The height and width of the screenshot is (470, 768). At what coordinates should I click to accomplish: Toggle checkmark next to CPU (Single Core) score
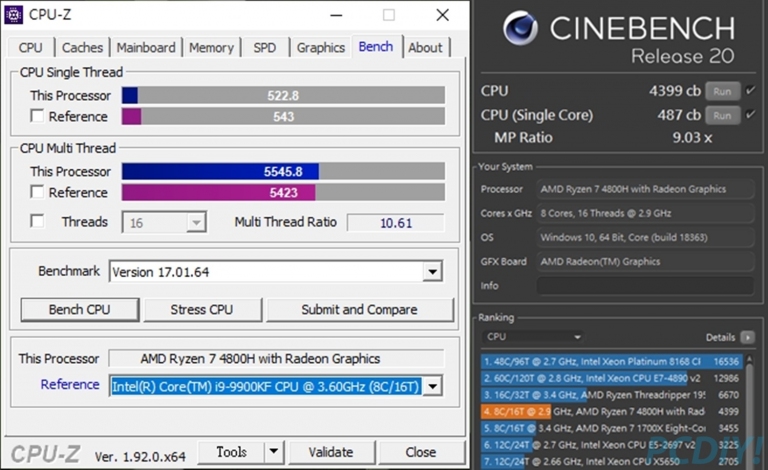click(750, 115)
